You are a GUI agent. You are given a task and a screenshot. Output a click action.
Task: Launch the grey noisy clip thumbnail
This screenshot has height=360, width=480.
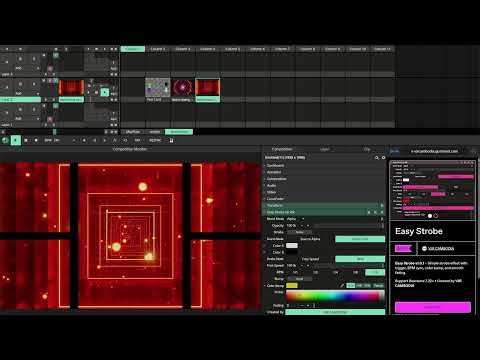click(x=158, y=87)
